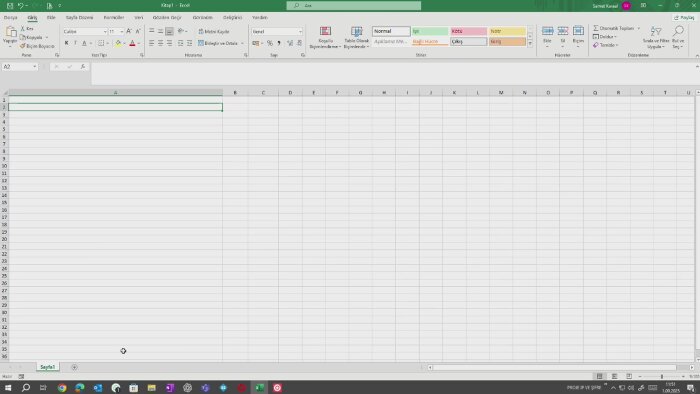
Task: Toggle underline (A) formatting
Action: 84,43
